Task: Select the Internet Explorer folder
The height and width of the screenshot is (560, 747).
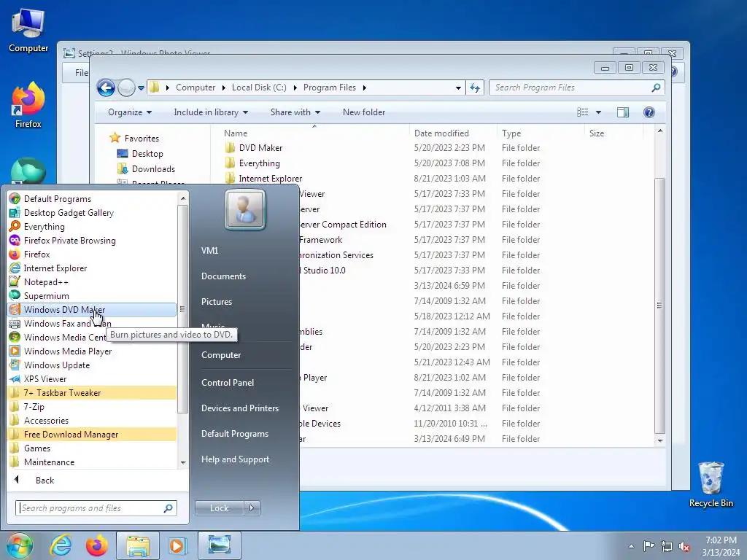Action: [x=270, y=179]
